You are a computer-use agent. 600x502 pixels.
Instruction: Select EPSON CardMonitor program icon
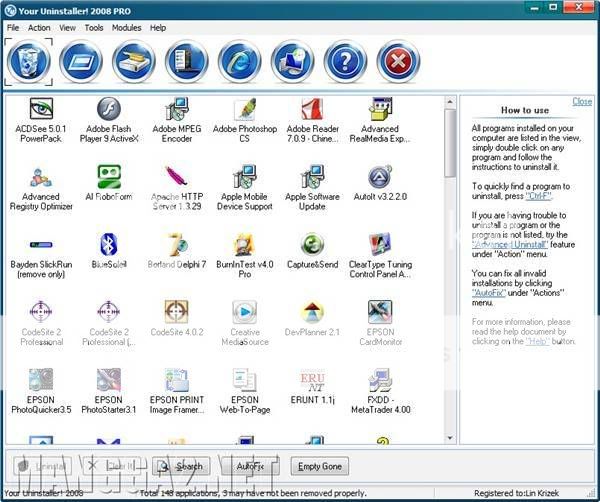(380, 312)
